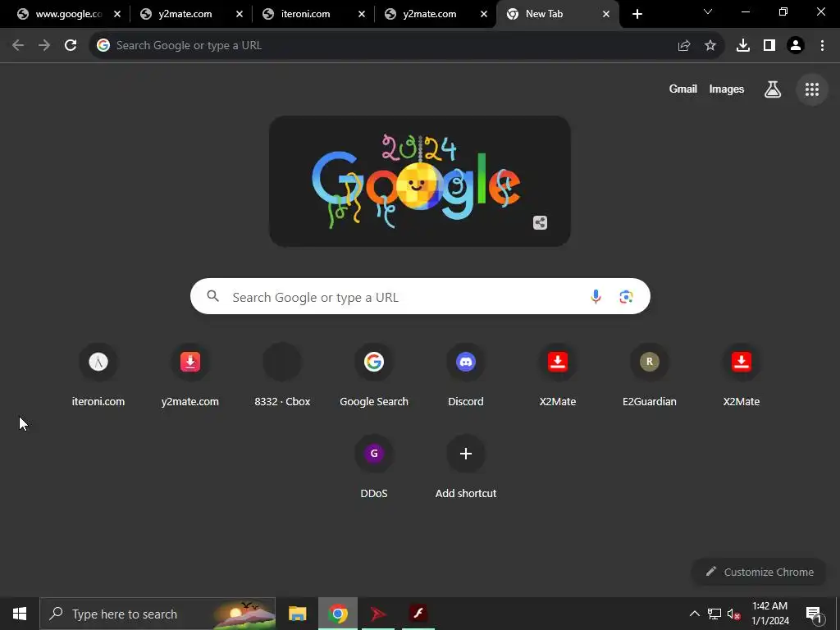Toggle the side panel icon

(769, 46)
